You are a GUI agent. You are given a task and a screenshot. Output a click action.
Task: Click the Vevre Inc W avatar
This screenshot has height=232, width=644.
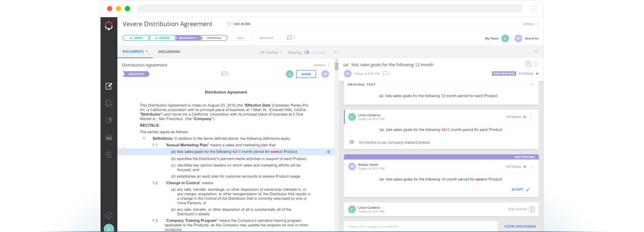pyautogui.click(x=518, y=38)
